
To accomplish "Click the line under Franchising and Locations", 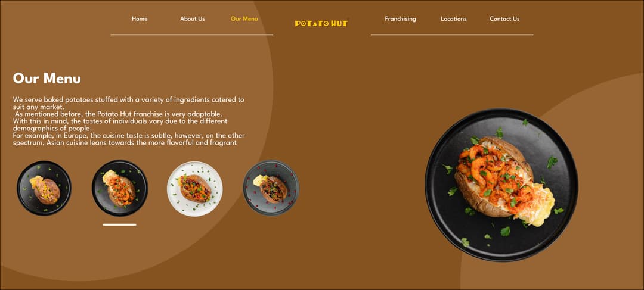I will [x=452, y=35].
